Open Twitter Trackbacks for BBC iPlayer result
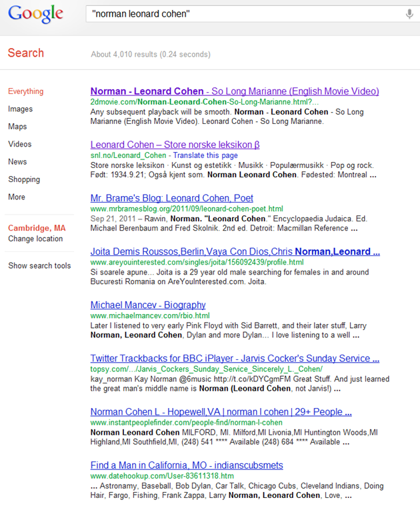 [x=235, y=358]
